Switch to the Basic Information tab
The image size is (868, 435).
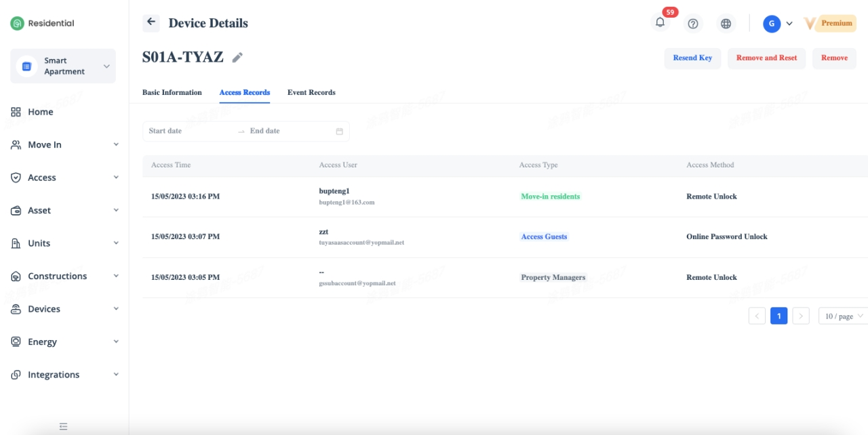(172, 92)
